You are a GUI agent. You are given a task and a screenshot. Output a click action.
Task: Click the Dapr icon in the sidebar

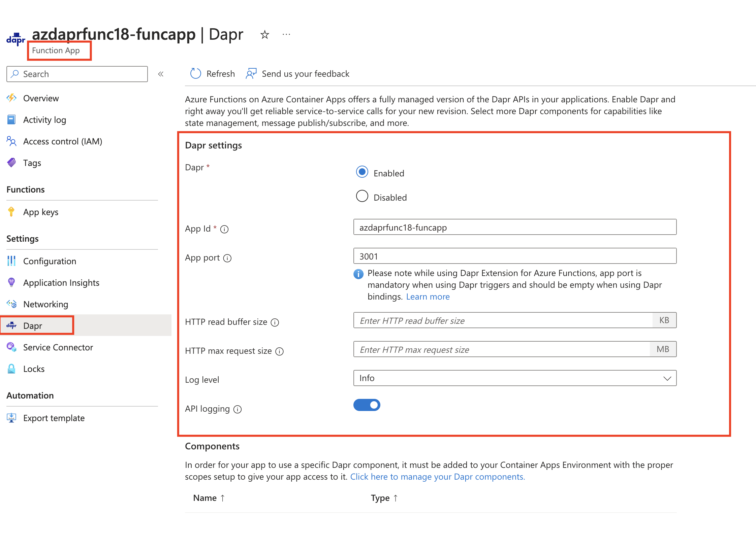click(x=11, y=325)
